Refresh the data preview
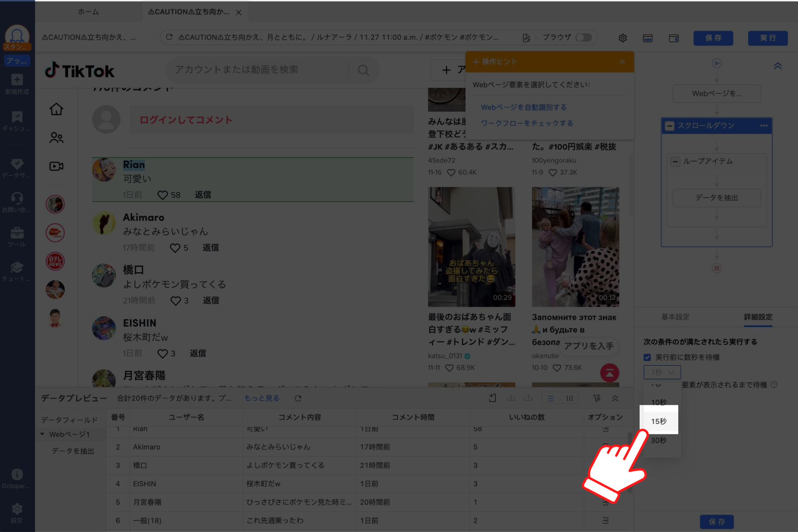The image size is (798, 532). (x=298, y=398)
